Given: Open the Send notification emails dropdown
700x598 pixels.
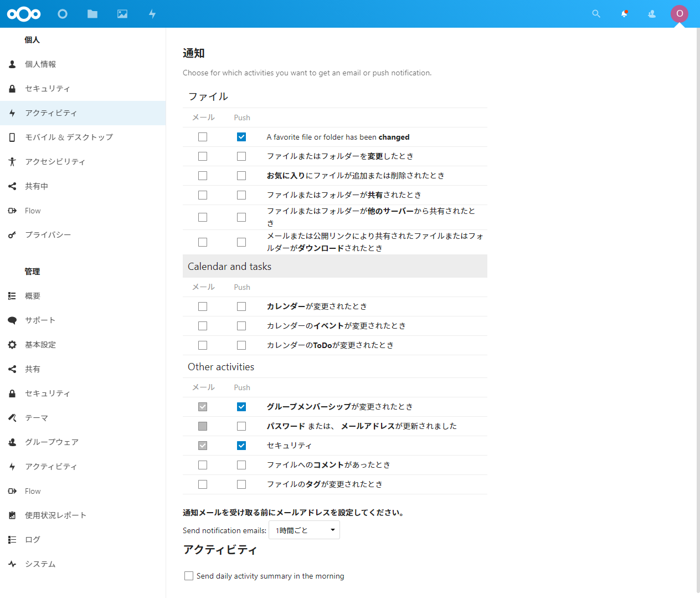Looking at the screenshot, I should coord(304,530).
